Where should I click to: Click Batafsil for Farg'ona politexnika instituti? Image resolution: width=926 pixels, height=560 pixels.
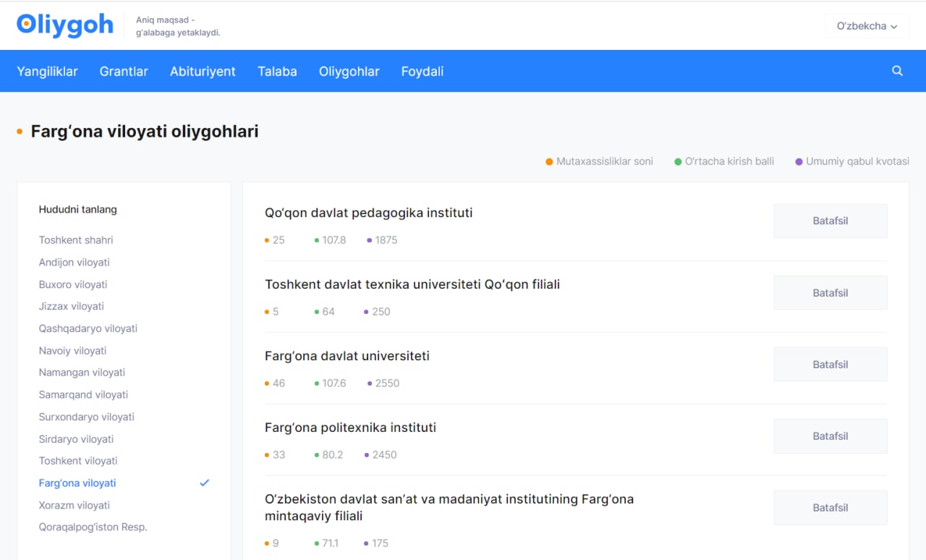click(x=831, y=436)
